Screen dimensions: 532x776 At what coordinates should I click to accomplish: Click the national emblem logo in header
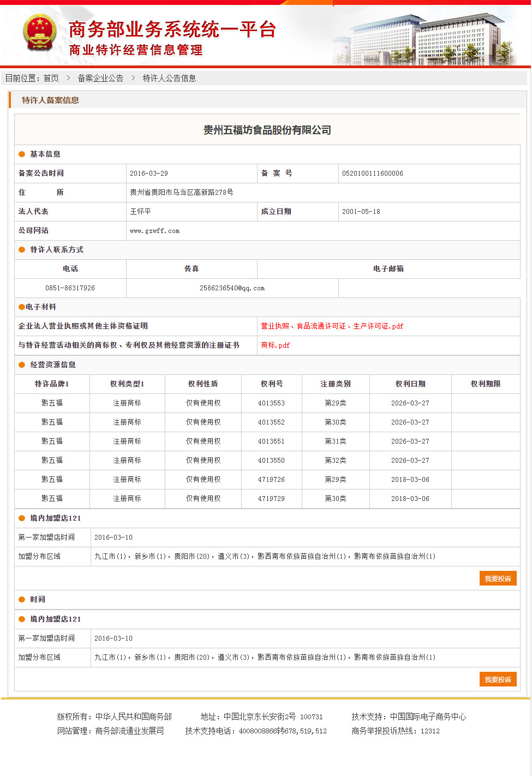[x=39, y=33]
